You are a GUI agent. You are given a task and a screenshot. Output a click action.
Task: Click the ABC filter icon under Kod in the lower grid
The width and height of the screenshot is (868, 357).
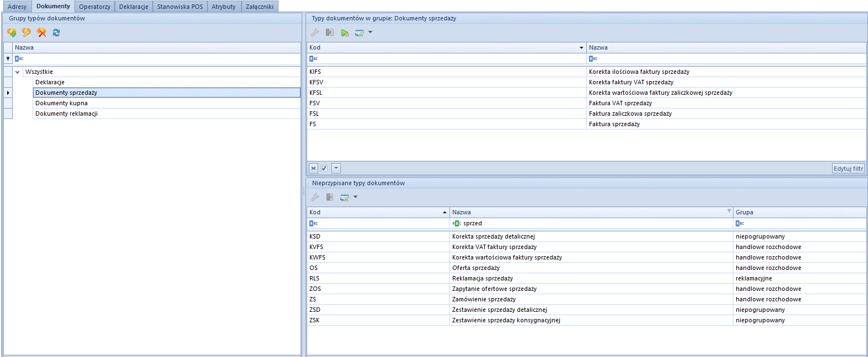click(x=314, y=223)
